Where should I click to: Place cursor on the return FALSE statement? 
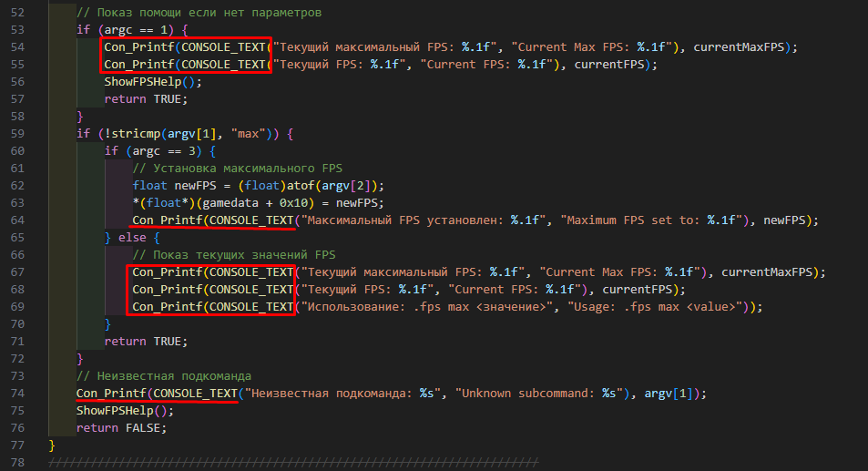pos(108,427)
